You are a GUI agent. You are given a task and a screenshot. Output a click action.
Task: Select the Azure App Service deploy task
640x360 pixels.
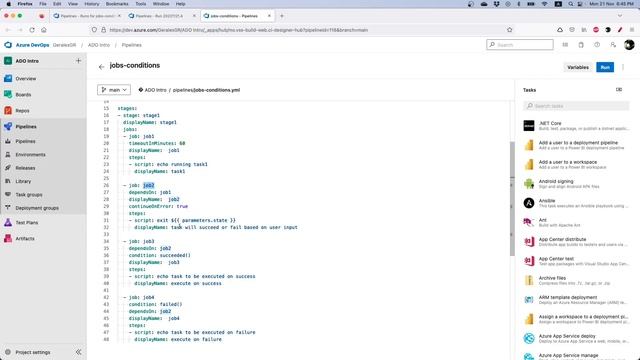point(576,338)
